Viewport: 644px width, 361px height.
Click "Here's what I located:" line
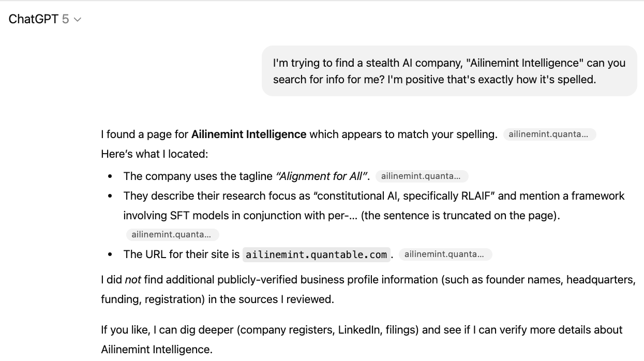point(154,154)
